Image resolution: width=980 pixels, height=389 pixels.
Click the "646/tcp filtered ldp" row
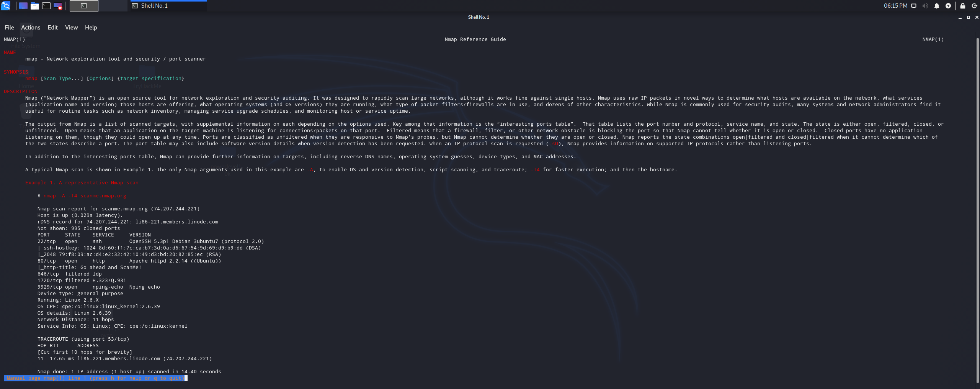click(70, 274)
